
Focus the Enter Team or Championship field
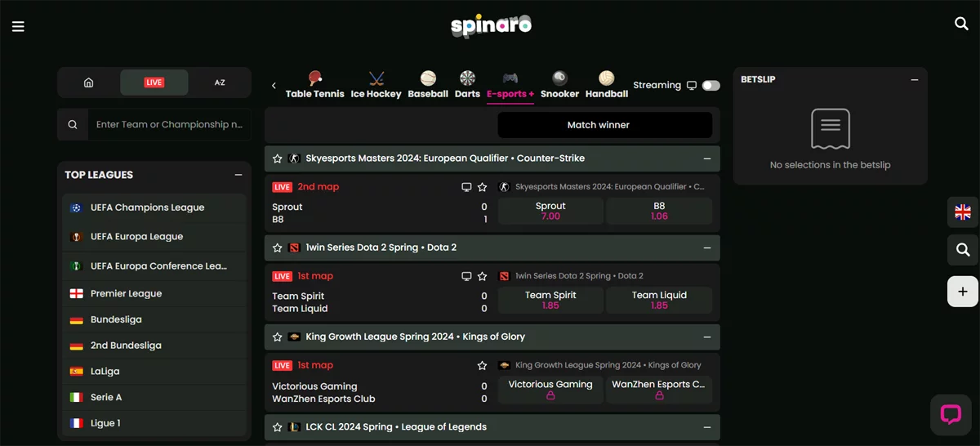[x=169, y=125]
